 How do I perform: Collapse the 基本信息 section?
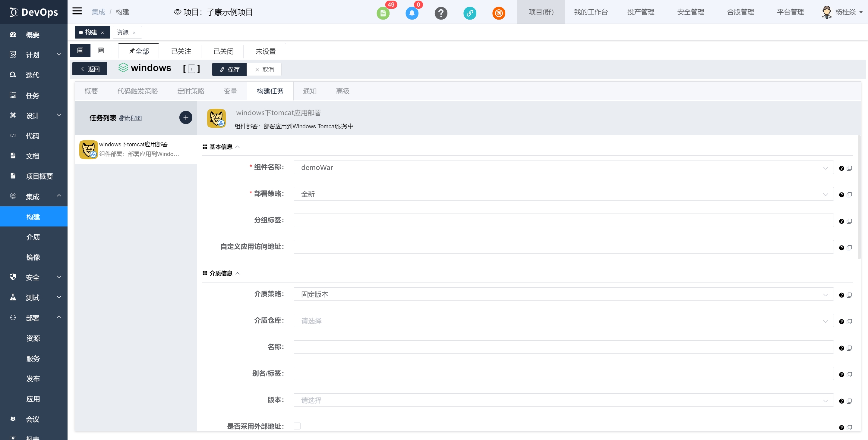point(237,147)
